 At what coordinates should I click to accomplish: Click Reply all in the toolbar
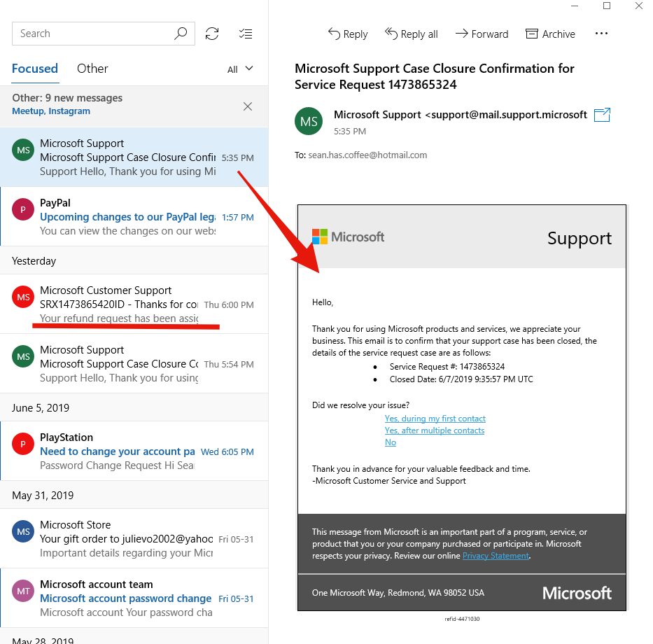[x=411, y=34]
